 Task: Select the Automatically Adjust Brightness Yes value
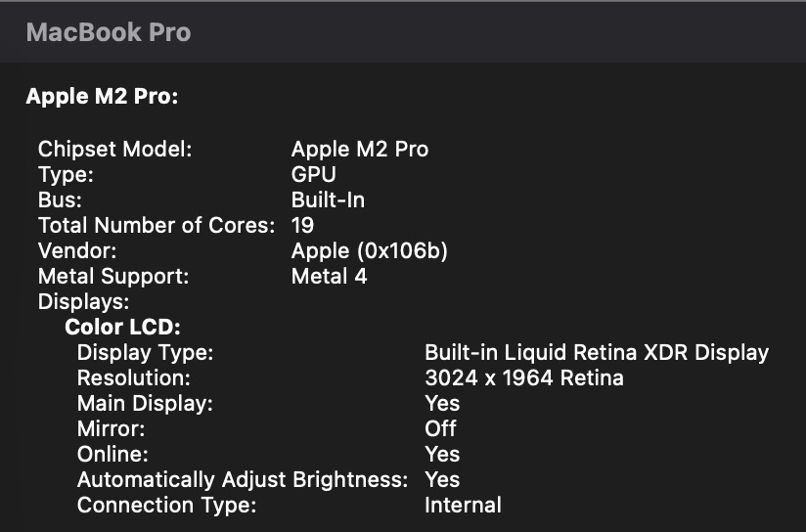pyautogui.click(x=442, y=479)
